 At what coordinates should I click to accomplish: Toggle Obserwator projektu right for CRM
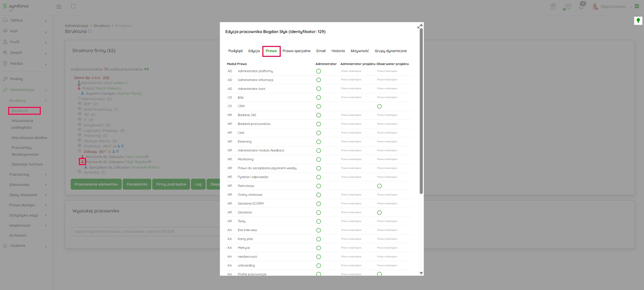click(x=379, y=107)
